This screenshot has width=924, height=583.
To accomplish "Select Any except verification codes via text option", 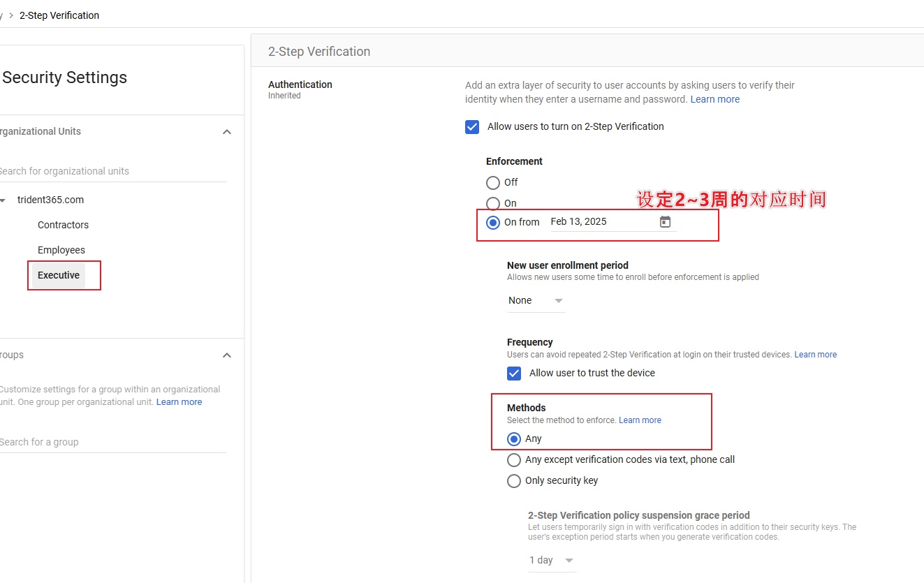I will click(514, 460).
